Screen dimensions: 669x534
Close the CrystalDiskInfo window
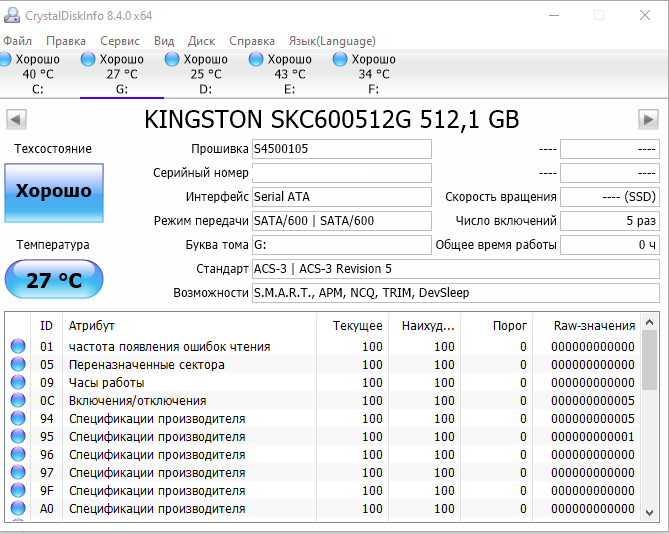click(645, 15)
